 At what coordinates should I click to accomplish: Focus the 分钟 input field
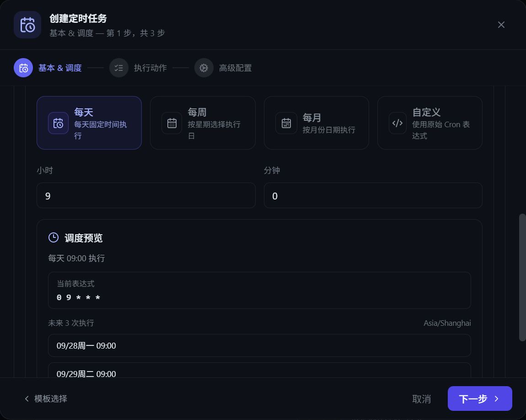[373, 195]
